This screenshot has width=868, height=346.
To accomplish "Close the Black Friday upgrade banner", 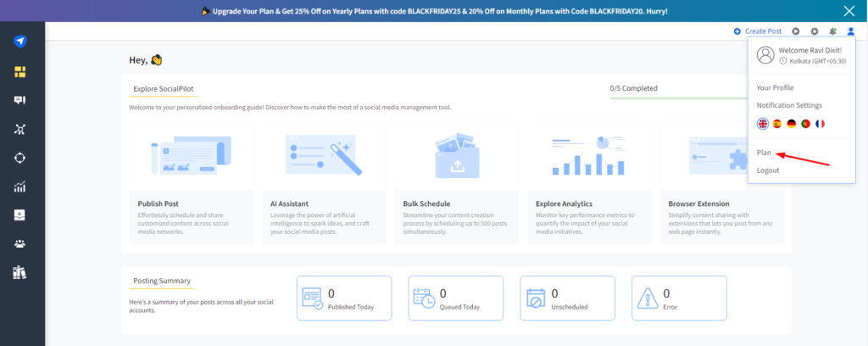I will [x=849, y=10].
